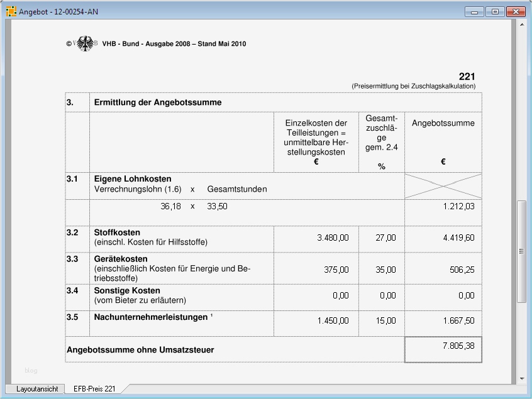Click the Gesamtstunden value 33,50
532x399 pixels.
tap(217, 206)
